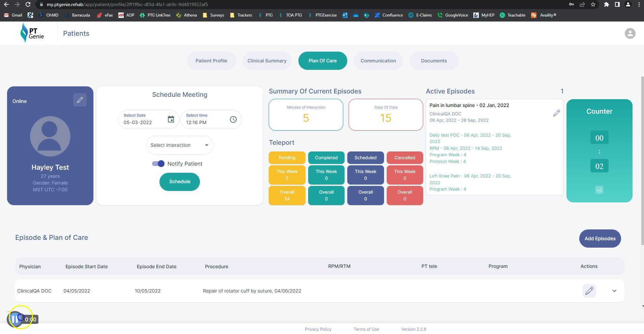This screenshot has height=334, width=644.
Task: Pause the session timer at bottom left
Action: (16, 318)
